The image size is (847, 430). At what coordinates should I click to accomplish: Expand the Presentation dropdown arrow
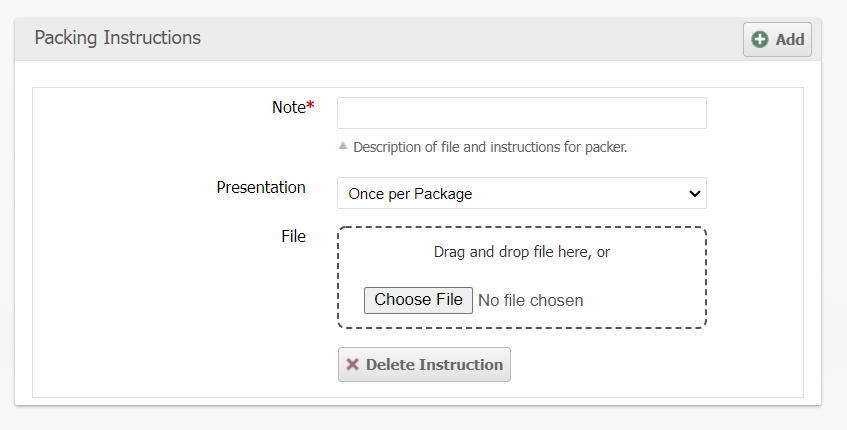pos(695,193)
